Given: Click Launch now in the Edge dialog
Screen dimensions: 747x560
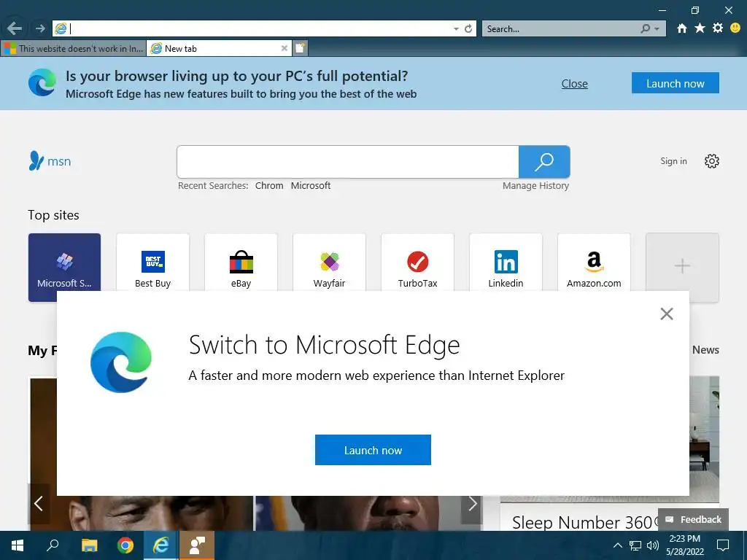Looking at the screenshot, I should point(373,449).
